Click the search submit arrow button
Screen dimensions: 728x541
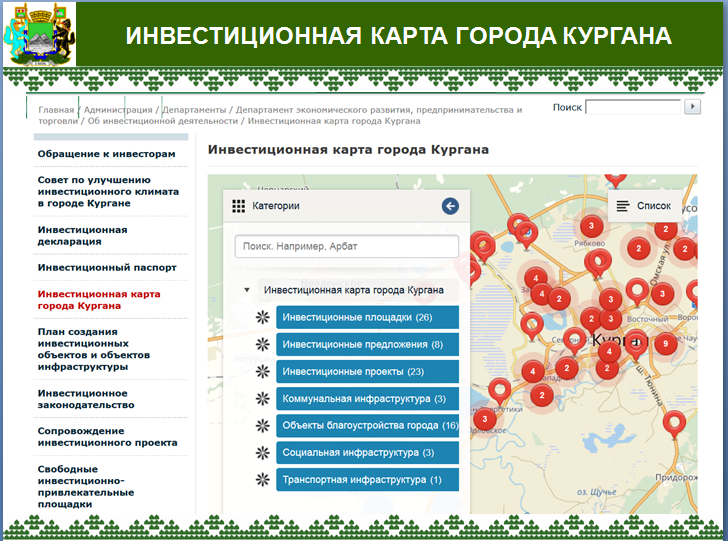click(x=693, y=107)
